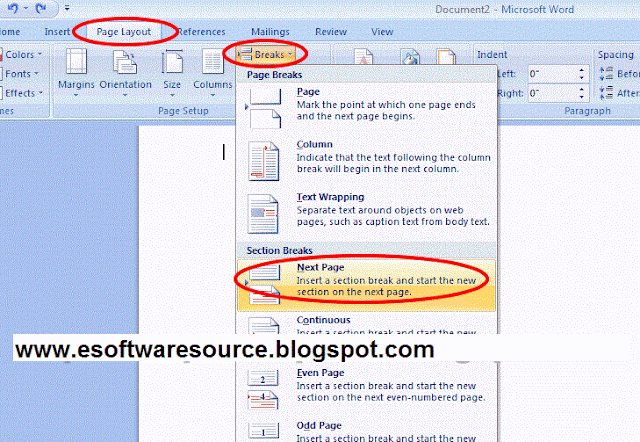Click the Margins dropdown arrow
This screenshot has width=640, height=442.
click(76, 96)
